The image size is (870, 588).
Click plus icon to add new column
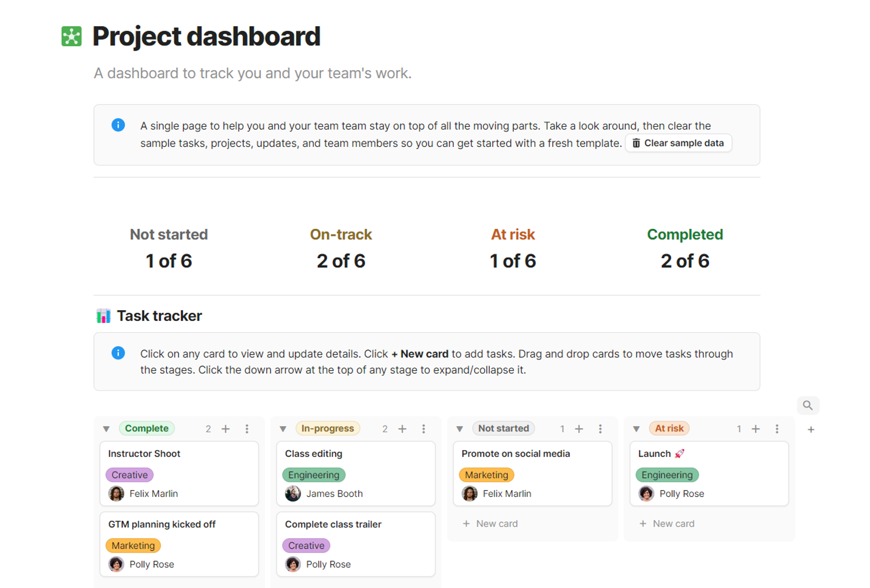(x=811, y=430)
